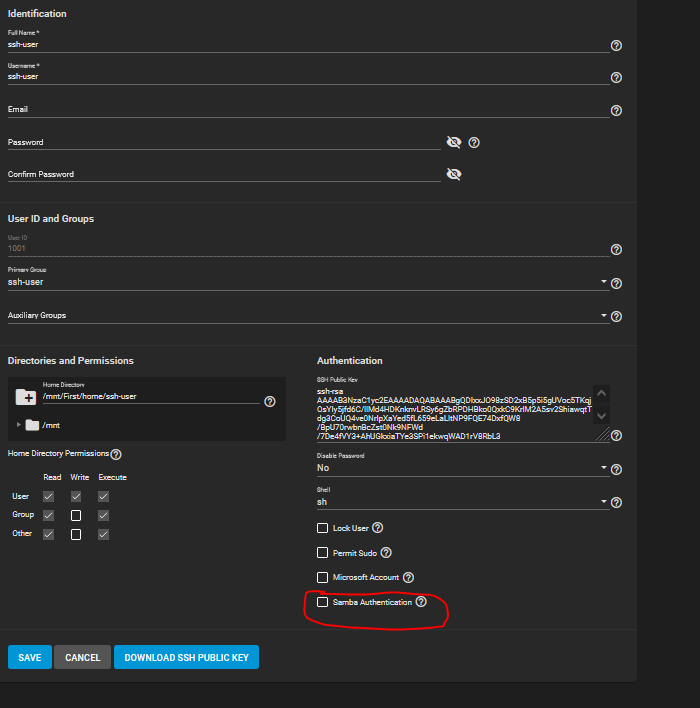The image size is (700, 708).
Task: Click SSH key scroll down arrow
Action: tap(601, 415)
